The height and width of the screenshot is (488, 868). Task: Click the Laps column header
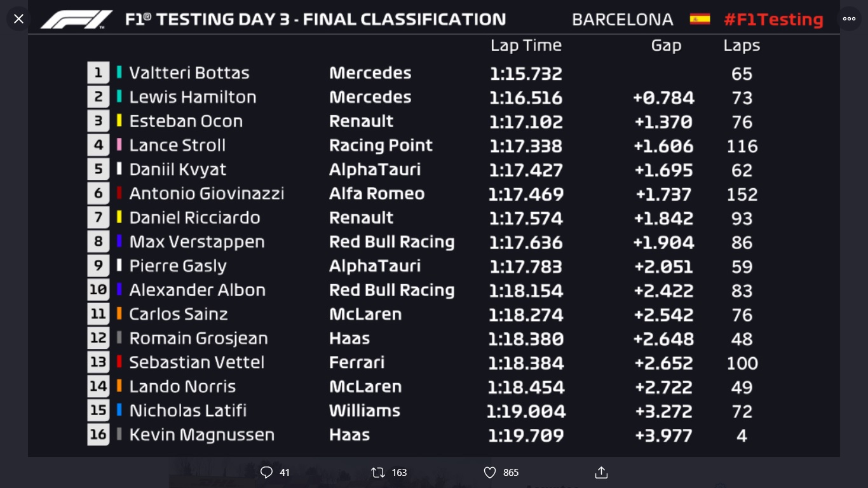point(742,46)
